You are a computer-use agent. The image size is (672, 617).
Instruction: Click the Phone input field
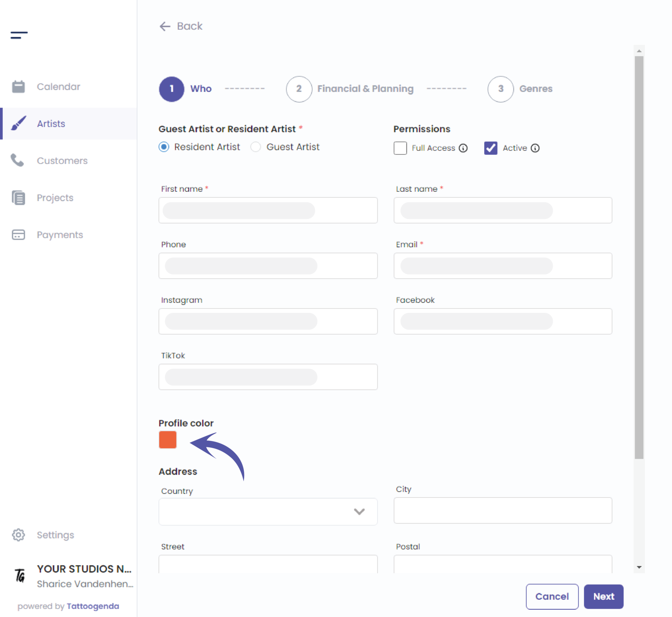click(268, 266)
